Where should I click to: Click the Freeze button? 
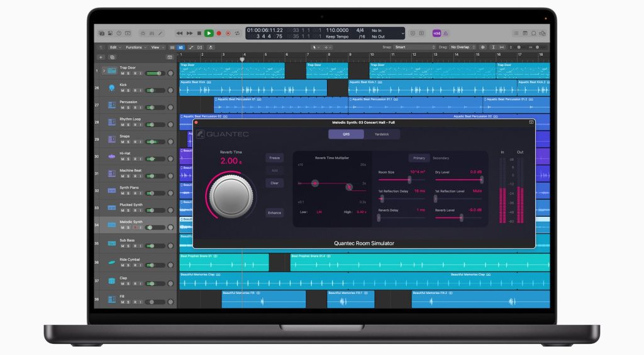click(x=274, y=158)
